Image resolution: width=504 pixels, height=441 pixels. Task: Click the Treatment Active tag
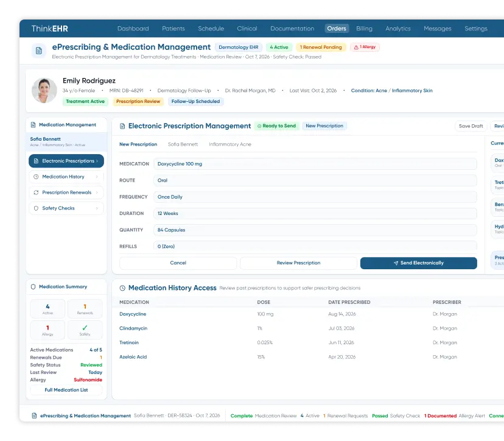pyautogui.click(x=85, y=101)
